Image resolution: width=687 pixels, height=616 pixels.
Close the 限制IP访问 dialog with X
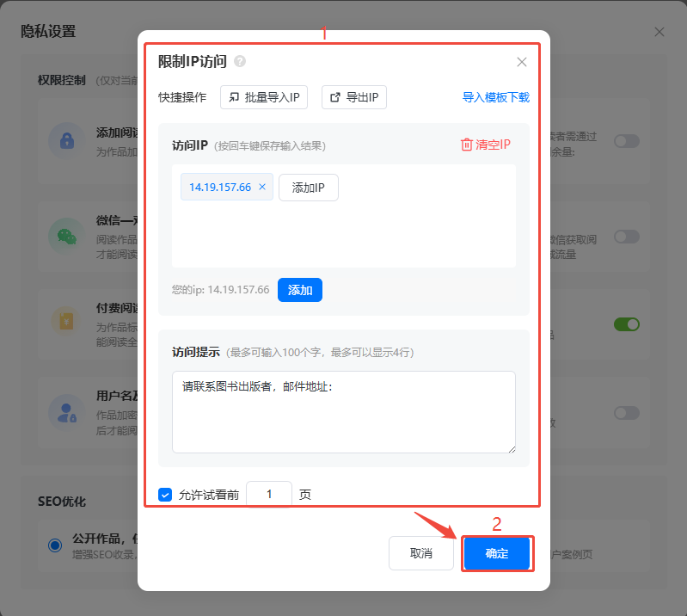pyautogui.click(x=521, y=62)
